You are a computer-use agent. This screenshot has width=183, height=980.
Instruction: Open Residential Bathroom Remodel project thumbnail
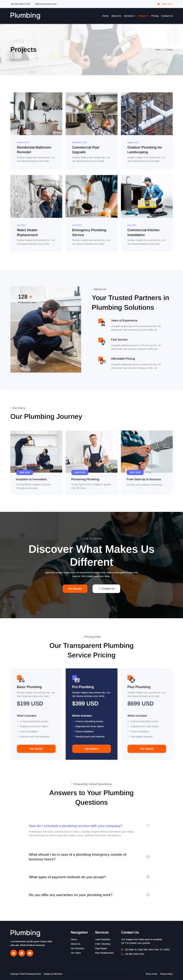pos(36,113)
